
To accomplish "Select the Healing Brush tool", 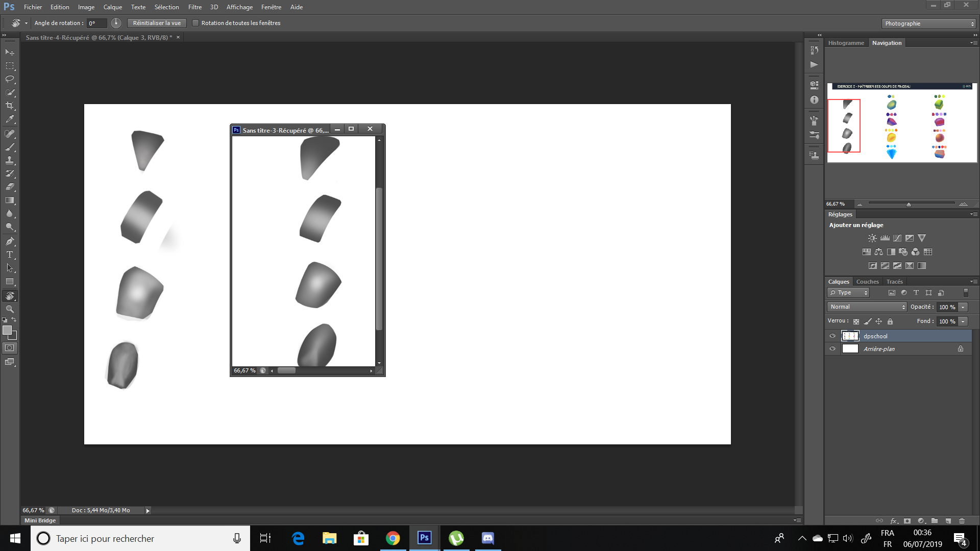I will [x=9, y=134].
